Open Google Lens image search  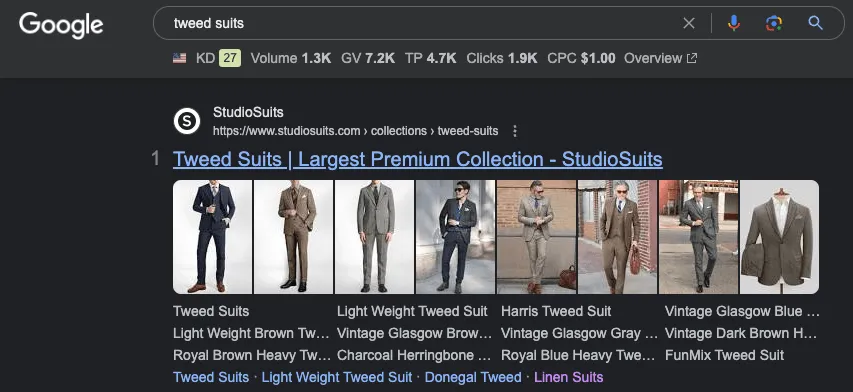pos(774,23)
